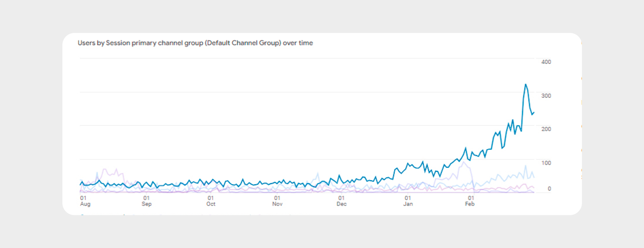The image size is (644, 248).
Task: Select the 01 Aug date label
Action: pos(85,201)
